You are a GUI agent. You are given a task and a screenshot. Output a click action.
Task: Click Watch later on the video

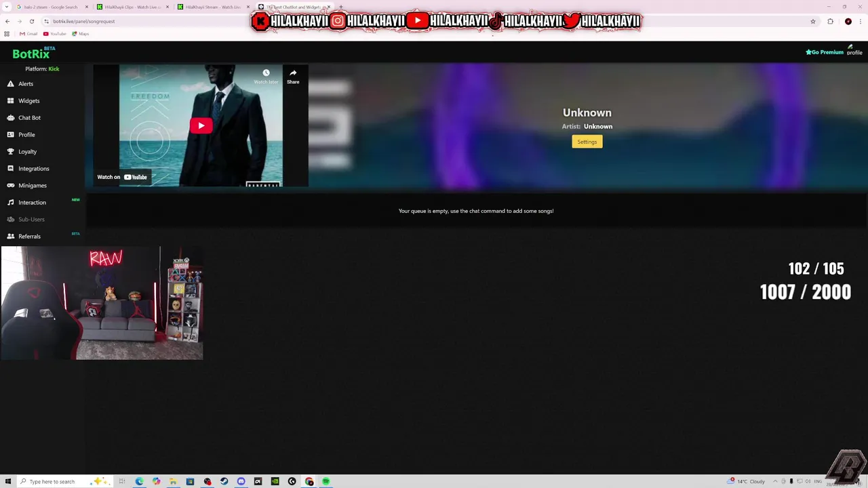[266, 77]
